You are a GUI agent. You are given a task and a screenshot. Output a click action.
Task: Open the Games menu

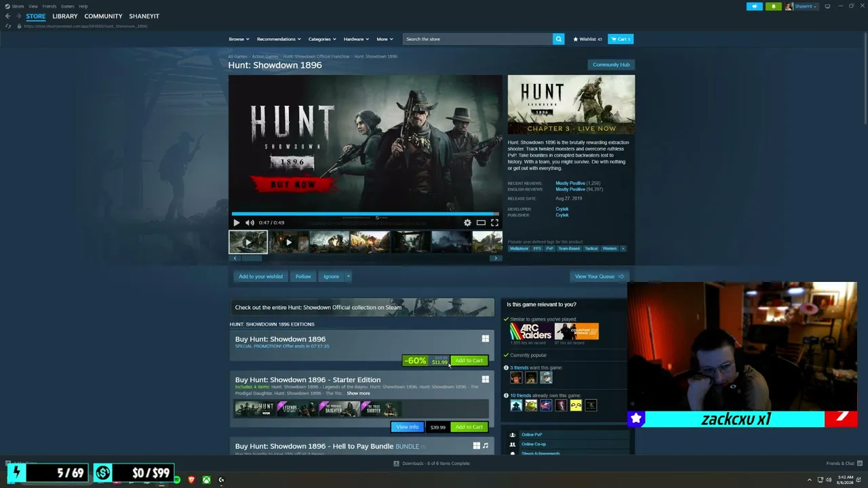pos(67,6)
